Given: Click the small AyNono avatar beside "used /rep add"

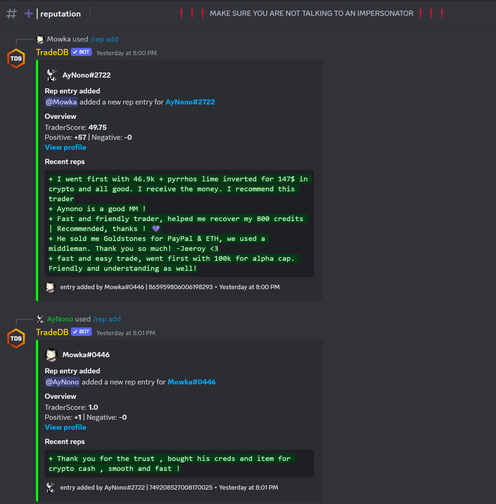Looking at the screenshot, I should 40,319.
